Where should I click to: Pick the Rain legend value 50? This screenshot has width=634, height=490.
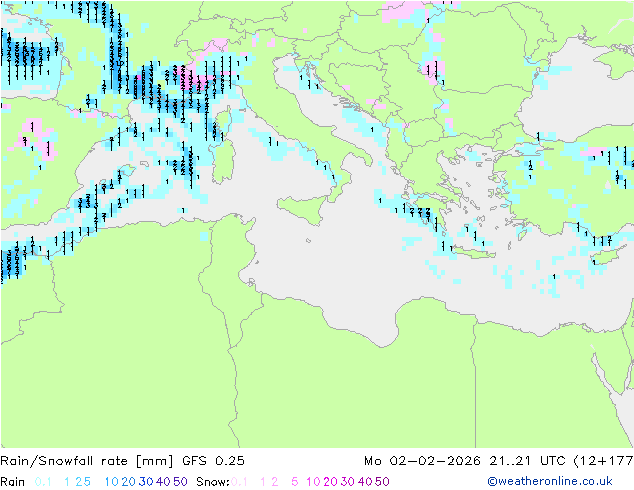pos(180,482)
